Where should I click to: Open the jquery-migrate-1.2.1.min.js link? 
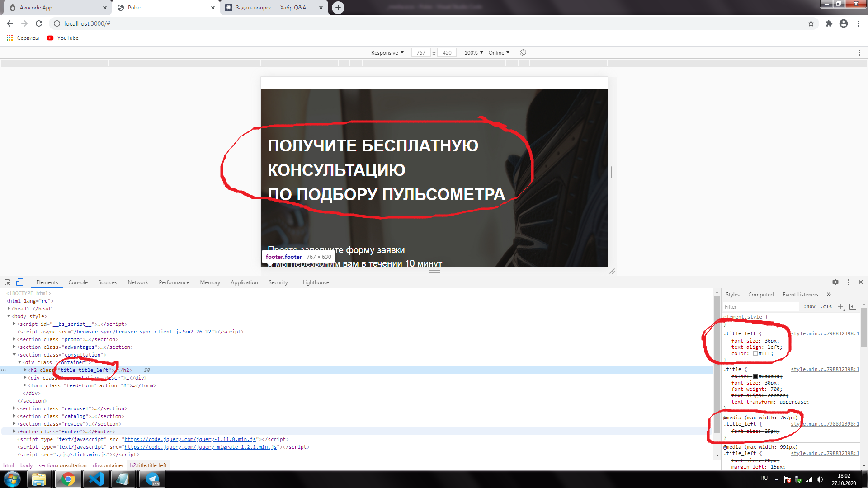[201, 447]
